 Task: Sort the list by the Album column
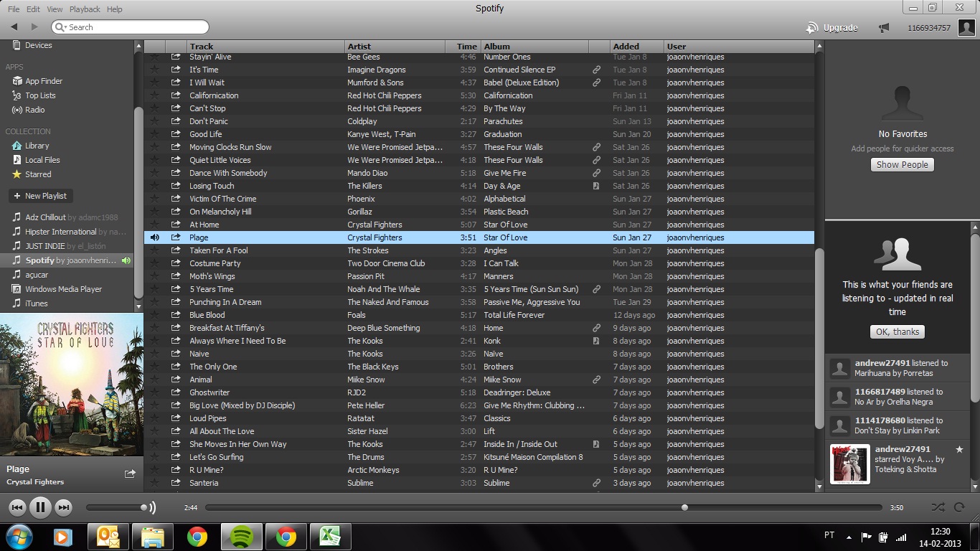point(534,46)
